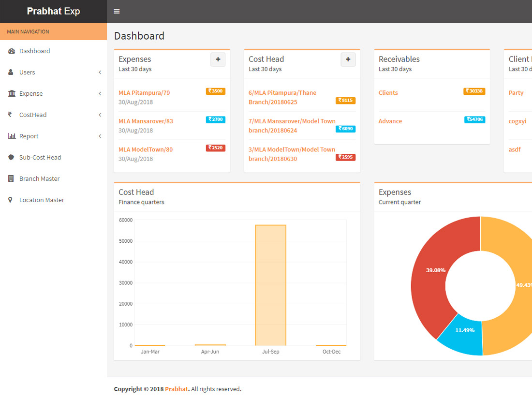Screen dimensions: 532x398
Task: Open MLA Pitampura/79 expense link
Action: pyautogui.click(x=144, y=93)
